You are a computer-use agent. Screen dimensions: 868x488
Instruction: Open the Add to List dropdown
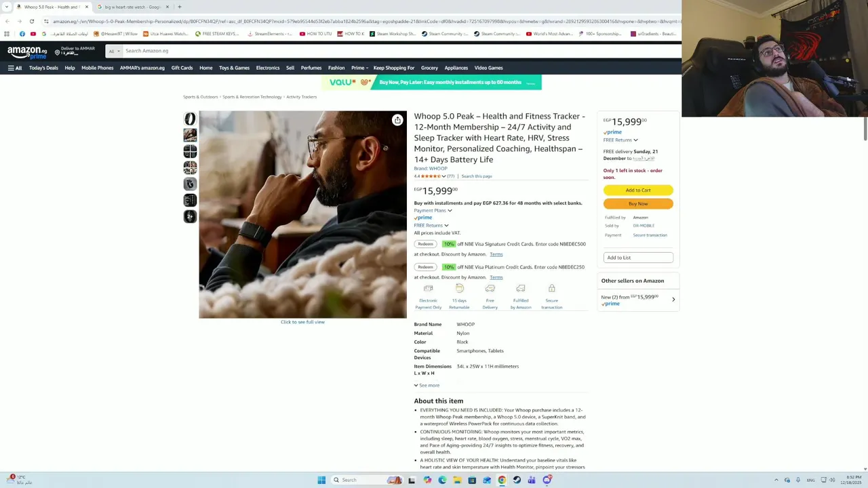coord(638,258)
